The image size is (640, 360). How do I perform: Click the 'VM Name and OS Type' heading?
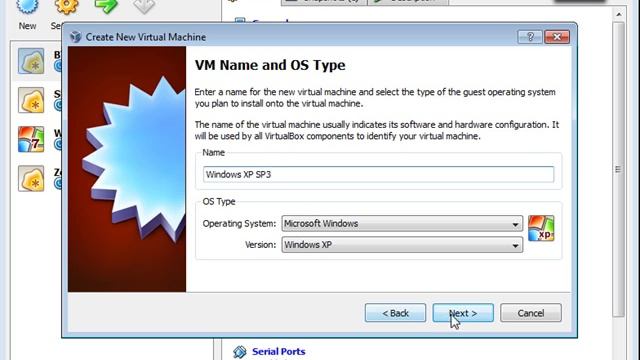pyautogui.click(x=270, y=65)
